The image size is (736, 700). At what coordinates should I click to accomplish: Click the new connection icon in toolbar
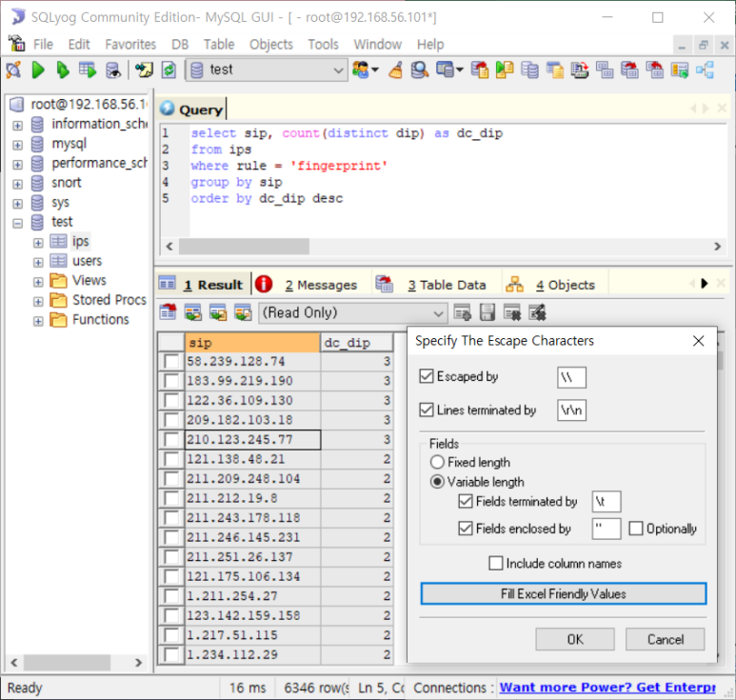click(13, 70)
